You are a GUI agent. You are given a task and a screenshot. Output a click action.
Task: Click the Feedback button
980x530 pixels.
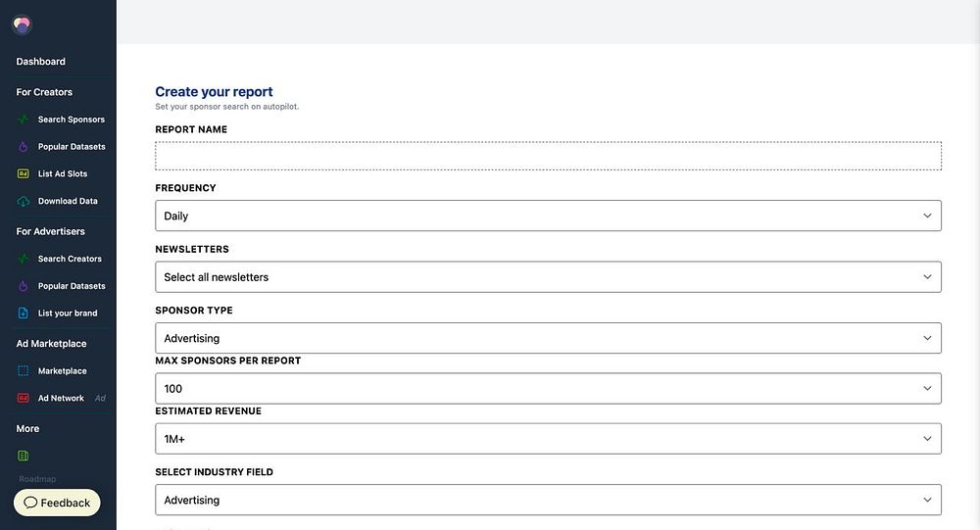pyautogui.click(x=57, y=503)
